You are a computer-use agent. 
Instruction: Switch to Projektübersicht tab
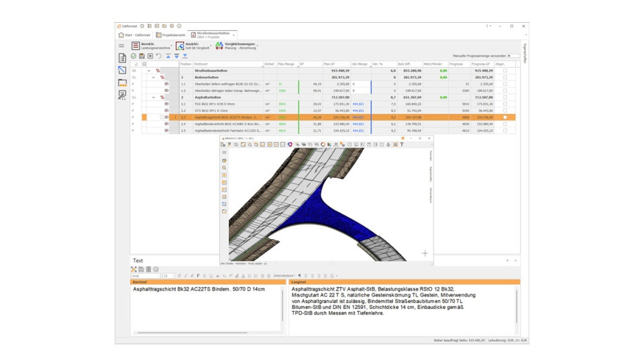pos(170,36)
